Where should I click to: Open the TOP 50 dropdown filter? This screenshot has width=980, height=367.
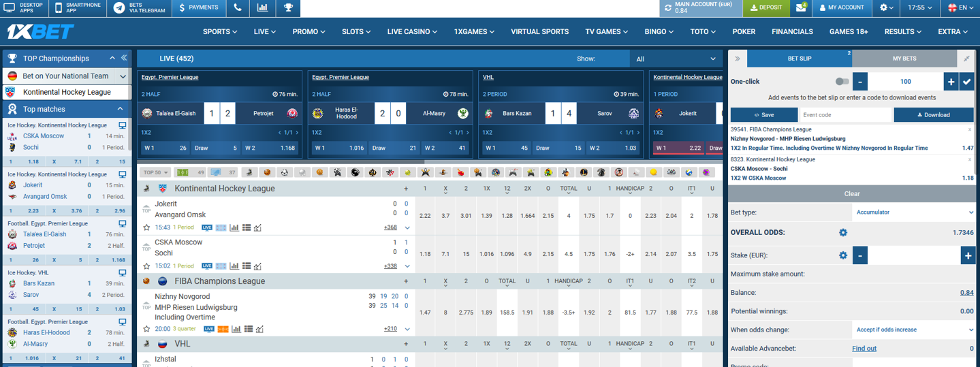(156, 172)
